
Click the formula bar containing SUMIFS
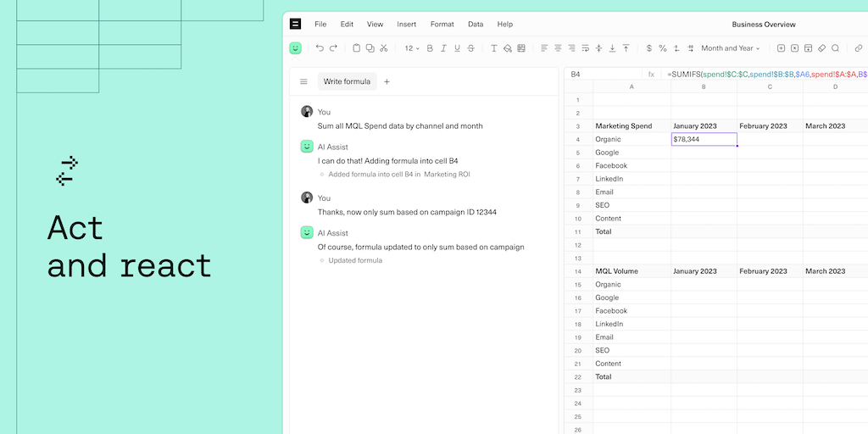click(x=763, y=75)
